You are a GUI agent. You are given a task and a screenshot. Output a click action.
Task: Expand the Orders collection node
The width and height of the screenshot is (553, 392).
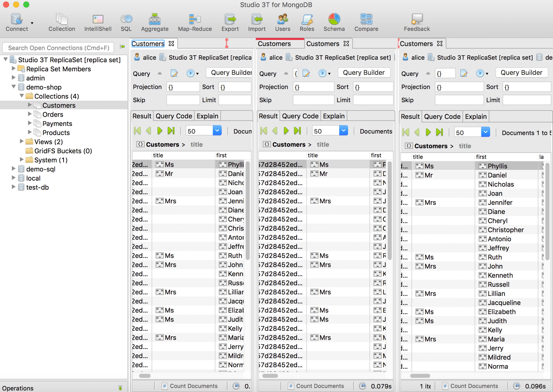tap(30, 114)
